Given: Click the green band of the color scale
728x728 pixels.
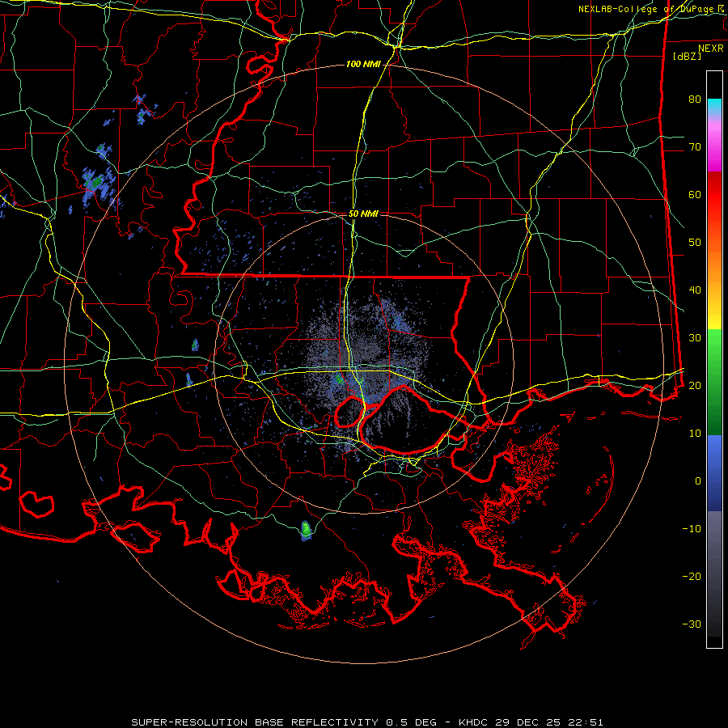Looking at the screenshot, I should coord(714,382).
